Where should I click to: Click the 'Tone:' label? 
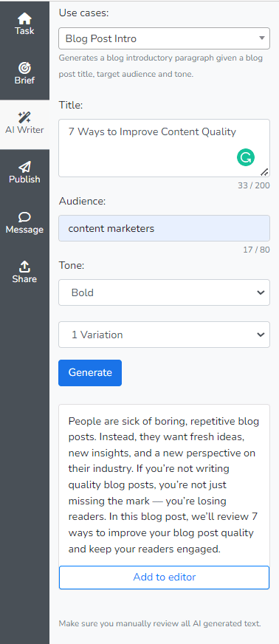tap(72, 265)
